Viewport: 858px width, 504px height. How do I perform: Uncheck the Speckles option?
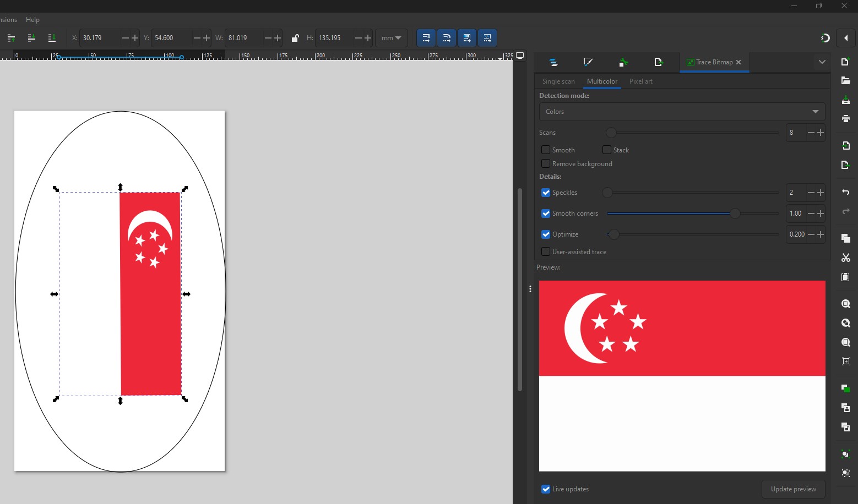click(x=546, y=193)
